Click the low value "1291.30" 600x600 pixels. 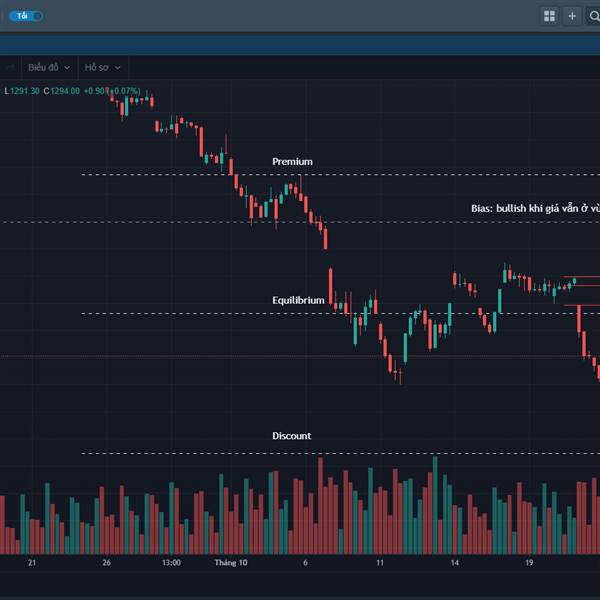point(24,91)
